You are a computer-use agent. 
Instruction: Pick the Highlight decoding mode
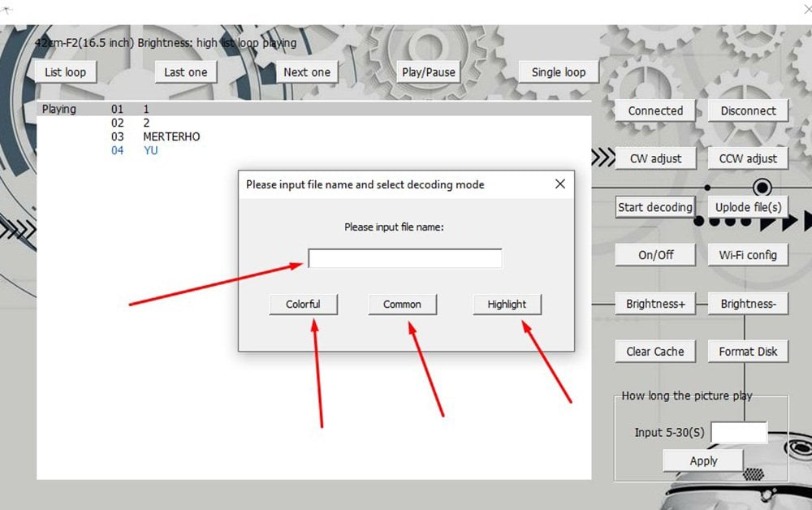pyautogui.click(x=507, y=305)
